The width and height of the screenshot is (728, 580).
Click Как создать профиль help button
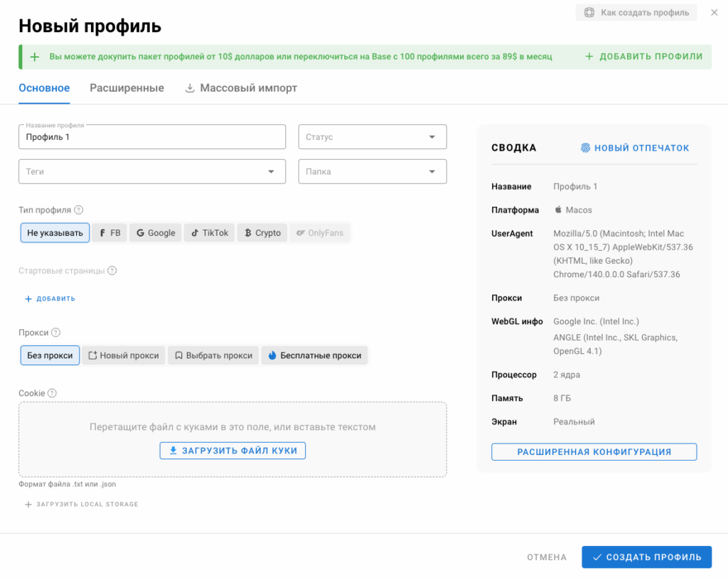point(636,13)
